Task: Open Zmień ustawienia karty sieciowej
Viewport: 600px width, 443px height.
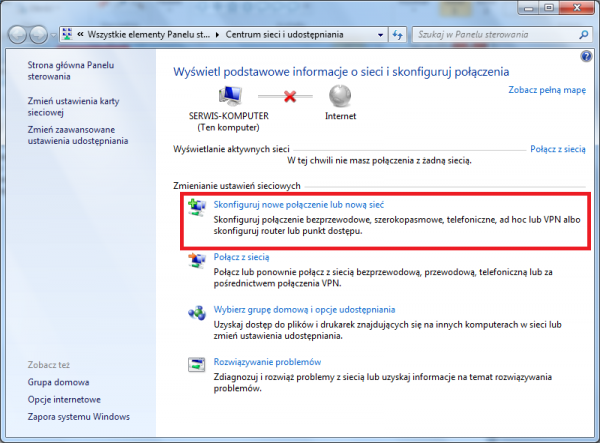Action: (73, 107)
